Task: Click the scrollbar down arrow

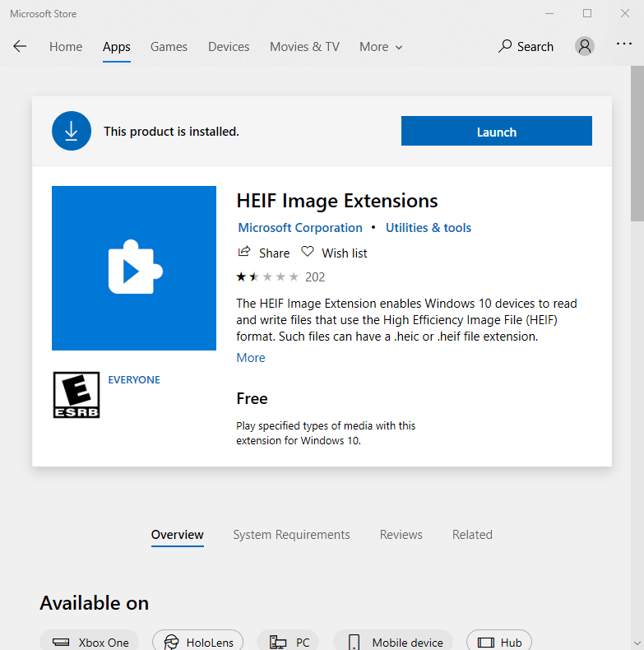Action: click(x=637, y=643)
